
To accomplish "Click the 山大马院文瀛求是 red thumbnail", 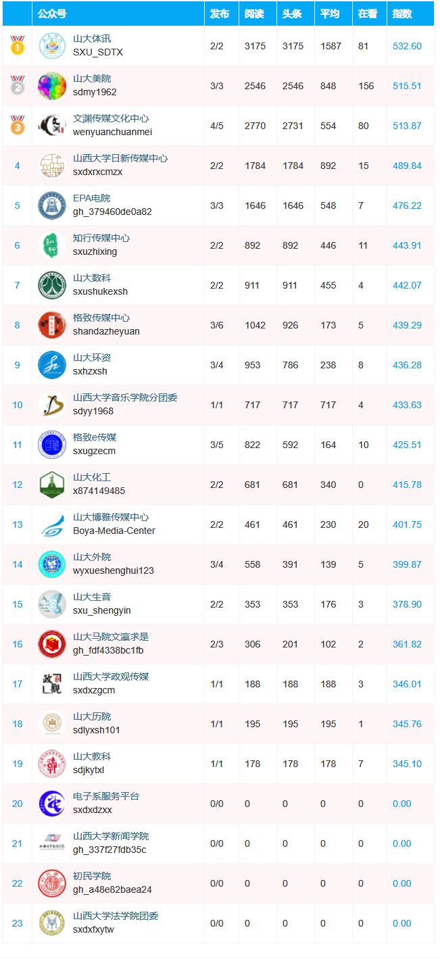I will click(52, 644).
